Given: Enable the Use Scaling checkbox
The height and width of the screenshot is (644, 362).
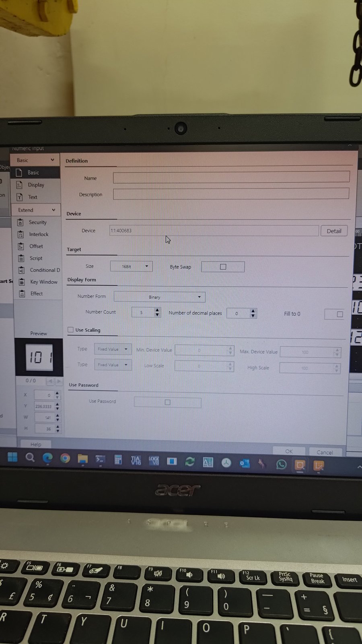Looking at the screenshot, I should [71, 330].
